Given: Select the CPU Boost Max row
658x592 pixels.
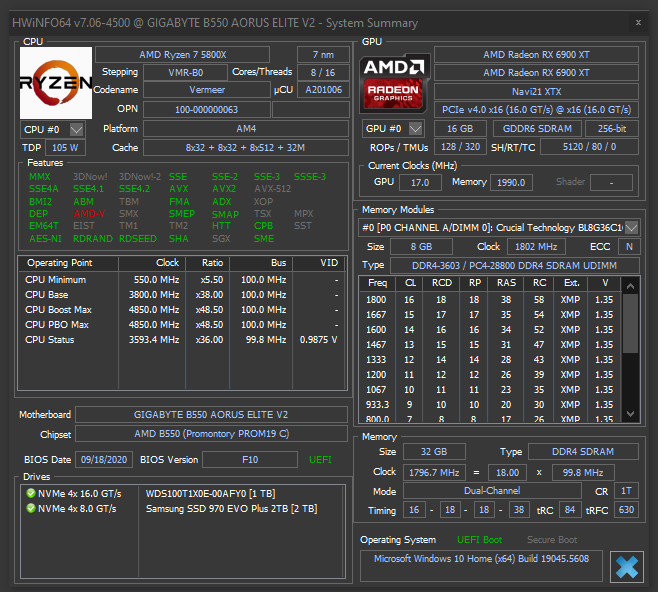Looking at the screenshot, I should (x=182, y=310).
